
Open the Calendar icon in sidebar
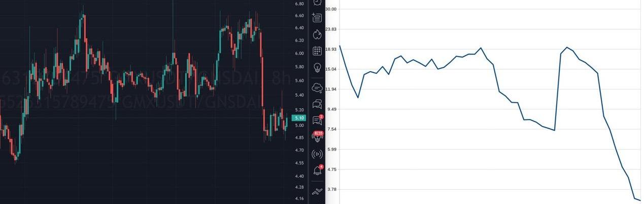317,51
